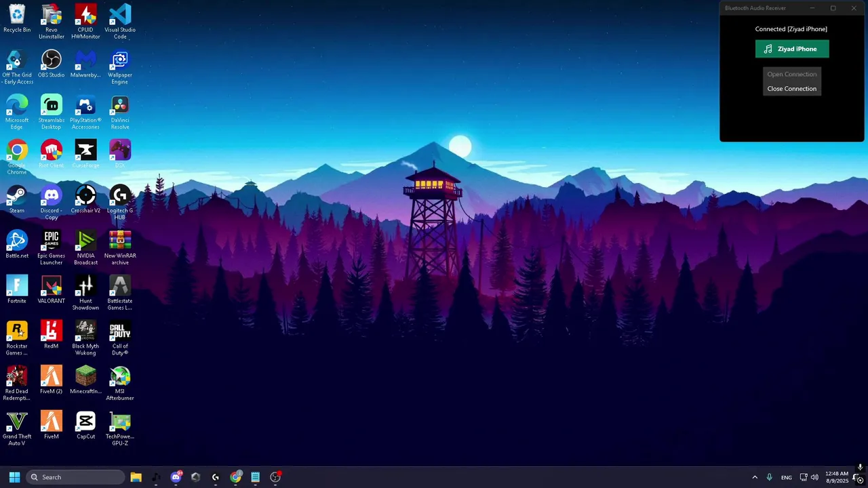868x488 pixels.
Task: Open Notepad from the taskbar
Action: (x=255, y=477)
